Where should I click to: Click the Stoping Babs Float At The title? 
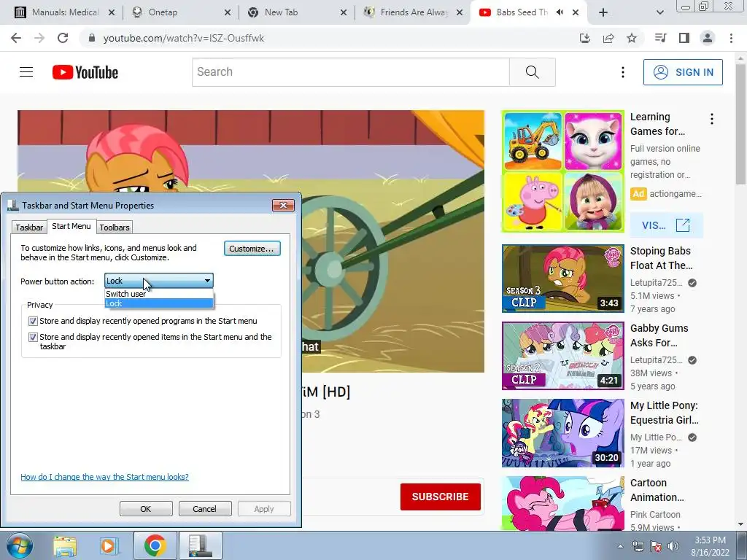pos(661,258)
